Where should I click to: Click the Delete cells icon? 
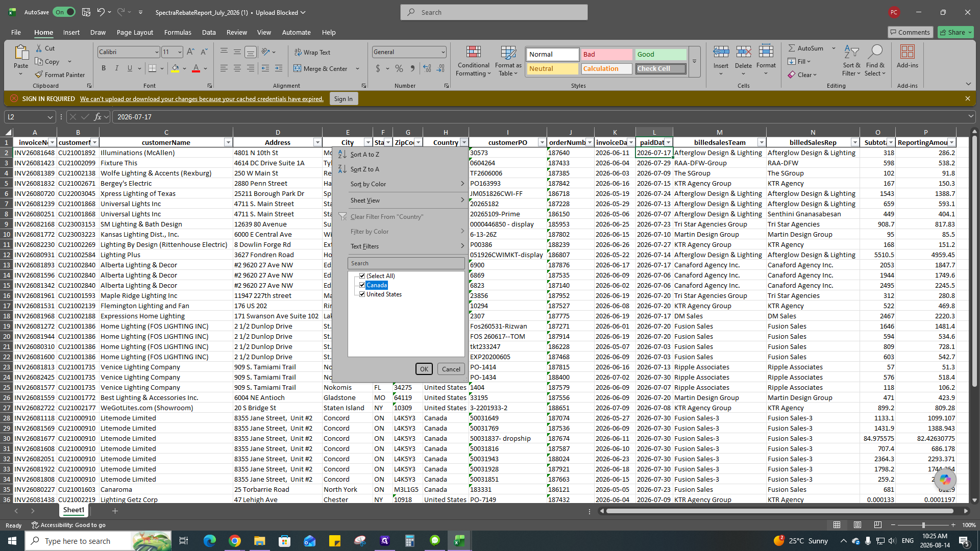click(x=744, y=52)
